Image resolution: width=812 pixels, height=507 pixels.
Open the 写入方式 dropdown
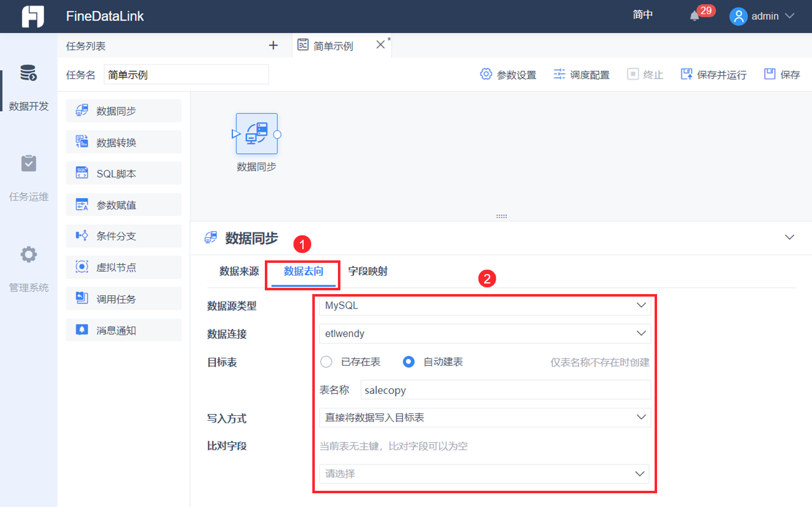click(x=485, y=417)
